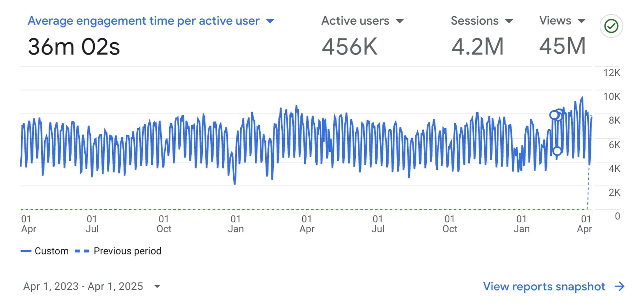Viewport: 644px width, 307px height.
Task: Open the Average engagement time metric dropdown
Action: (270, 21)
